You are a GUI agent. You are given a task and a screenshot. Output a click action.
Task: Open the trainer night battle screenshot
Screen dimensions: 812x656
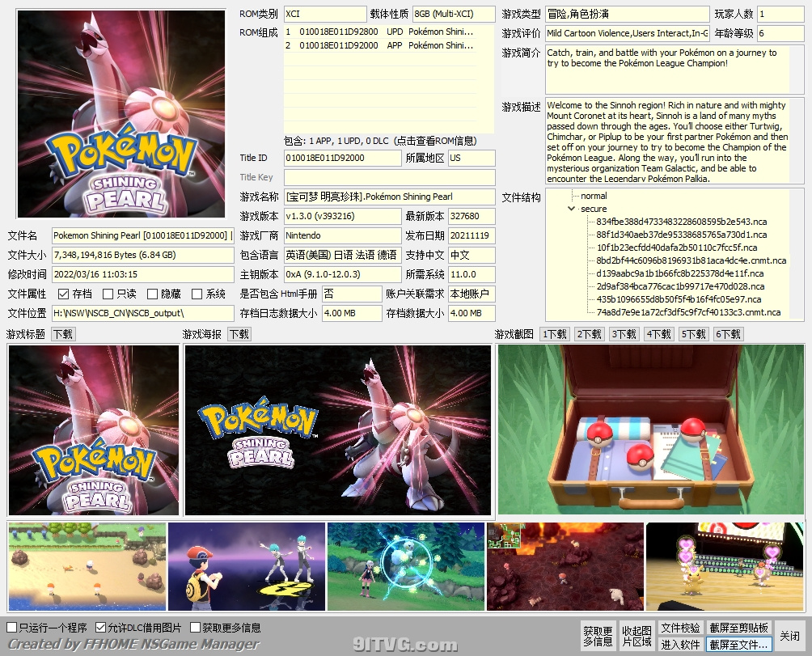[247, 566]
